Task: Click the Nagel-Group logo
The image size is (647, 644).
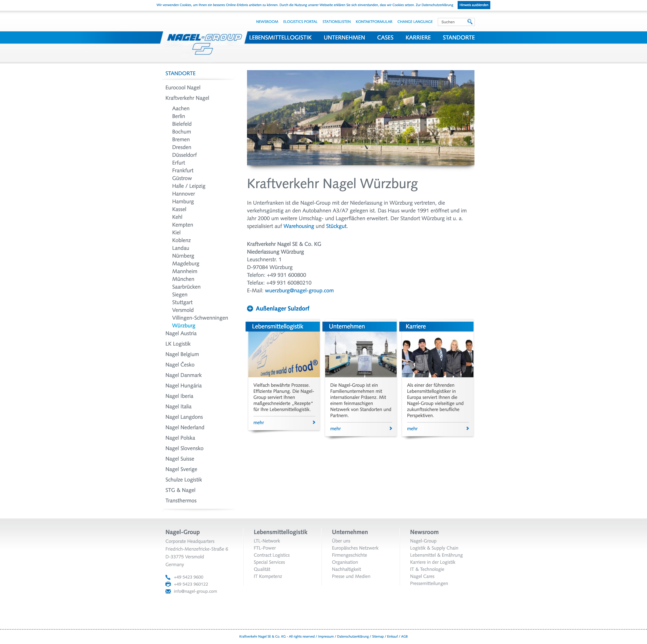Action: coord(204,42)
